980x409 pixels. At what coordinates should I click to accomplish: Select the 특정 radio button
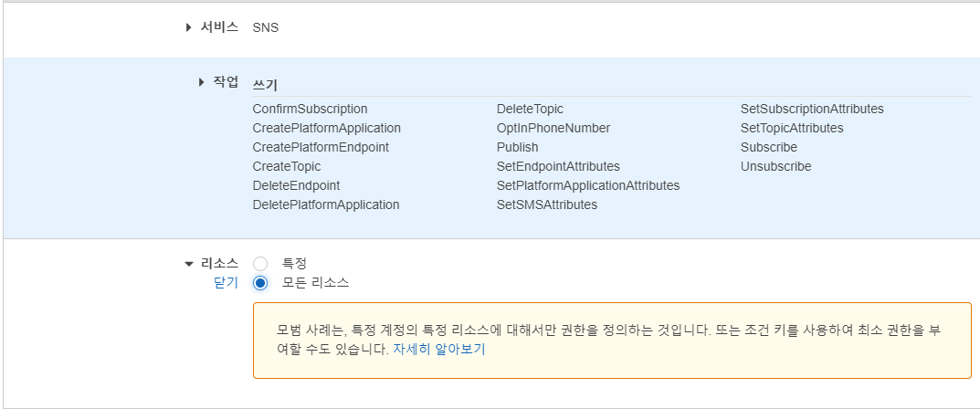(260, 264)
